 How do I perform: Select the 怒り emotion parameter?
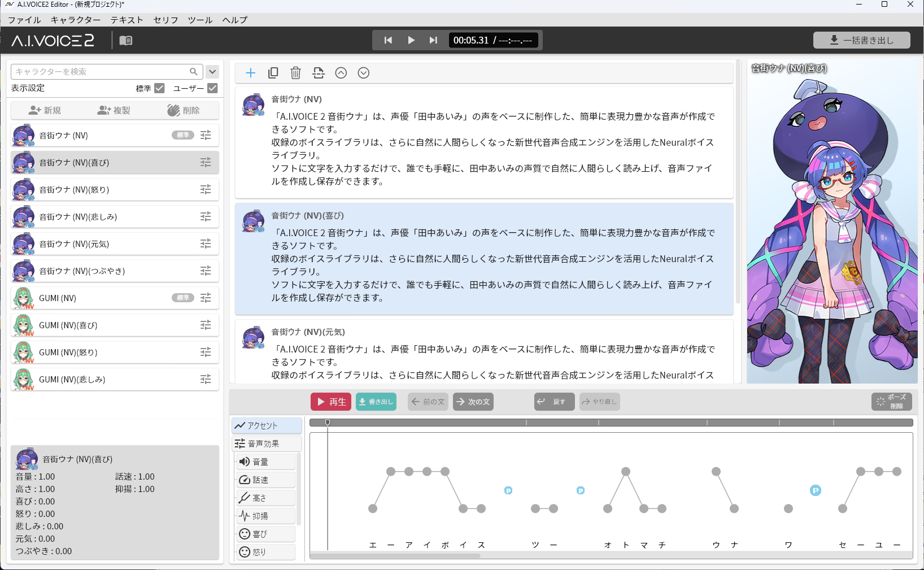[266, 552]
